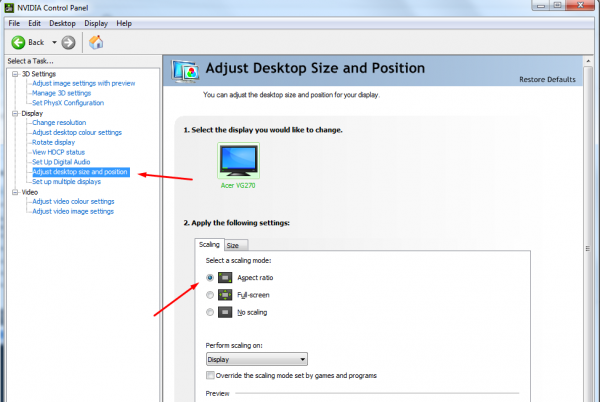
Task: Open the Back button history dropdown arrow
Action: pyautogui.click(x=52, y=42)
